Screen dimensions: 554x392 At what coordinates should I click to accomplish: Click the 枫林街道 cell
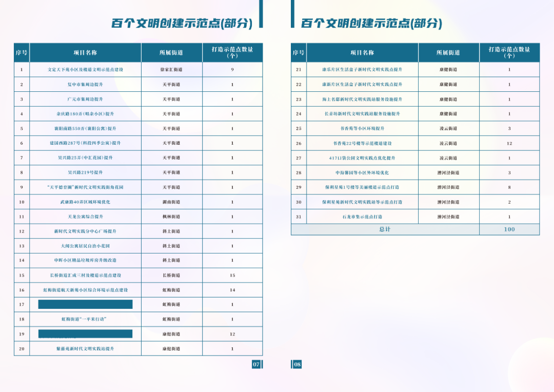click(171, 217)
